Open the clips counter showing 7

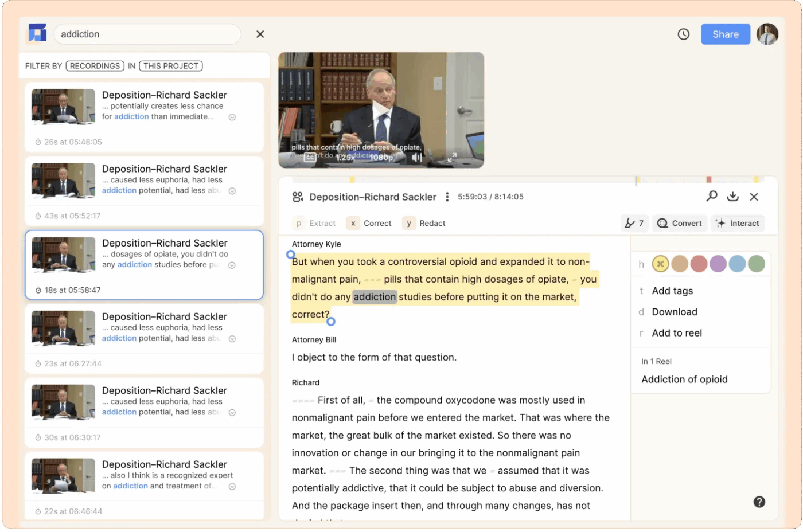(x=634, y=224)
